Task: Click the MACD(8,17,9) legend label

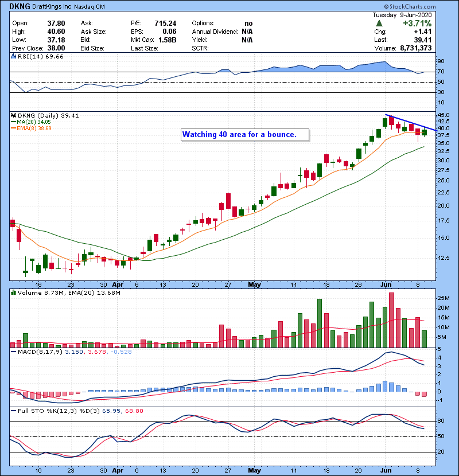Action: (40, 352)
